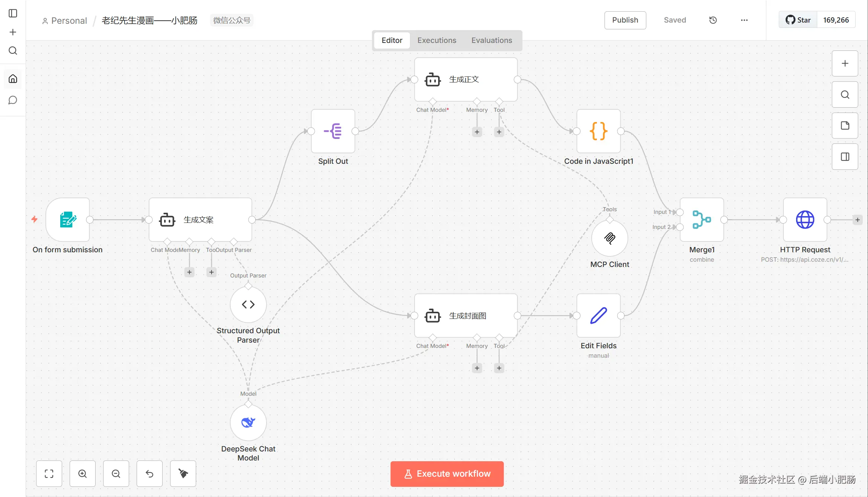Image resolution: width=868 pixels, height=497 pixels.
Task: Open the chat bubble icon in sidebar
Action: click(x=13, y=100)
